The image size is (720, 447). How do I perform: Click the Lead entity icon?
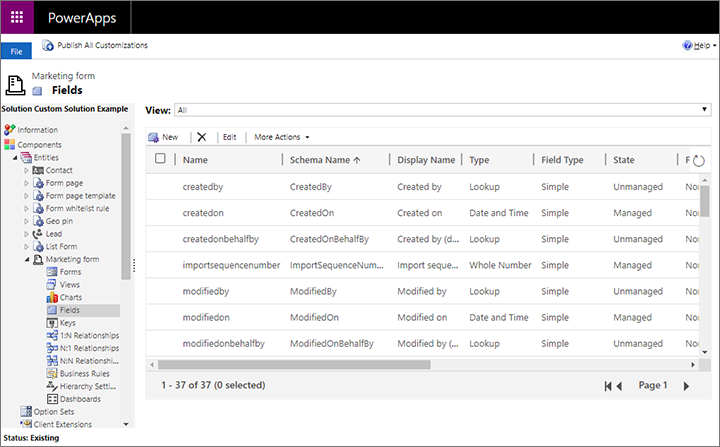(x=38, y=233)
